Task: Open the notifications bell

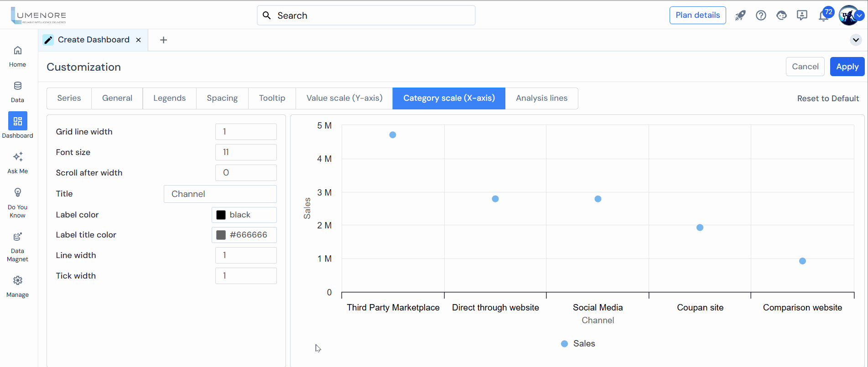Action: coord(823,16)
